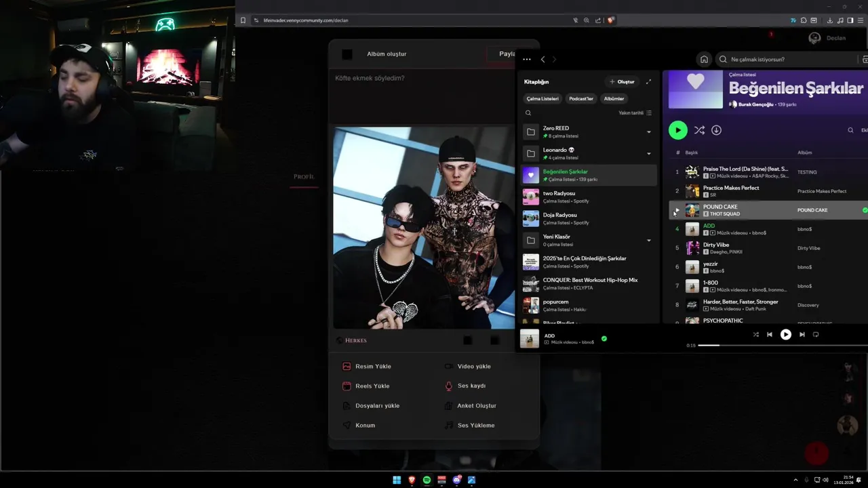
Task: Skip to the previous track
Action: [x=769, y=334]
